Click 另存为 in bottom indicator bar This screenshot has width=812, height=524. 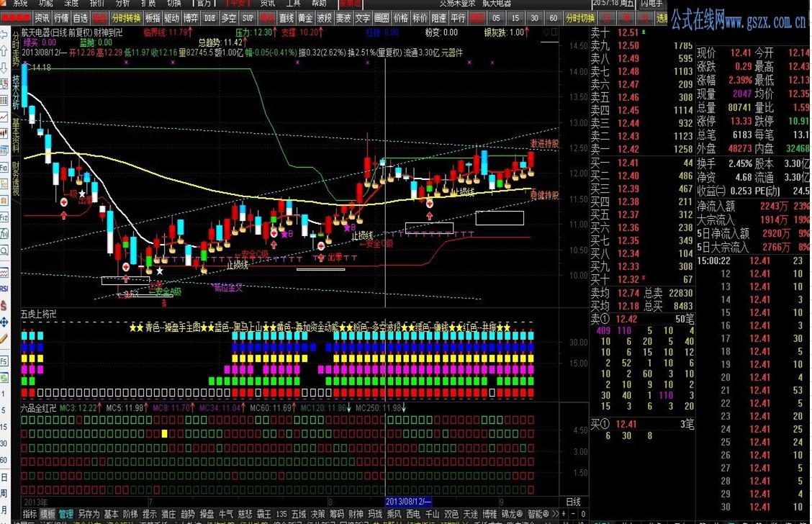(89, 514)
